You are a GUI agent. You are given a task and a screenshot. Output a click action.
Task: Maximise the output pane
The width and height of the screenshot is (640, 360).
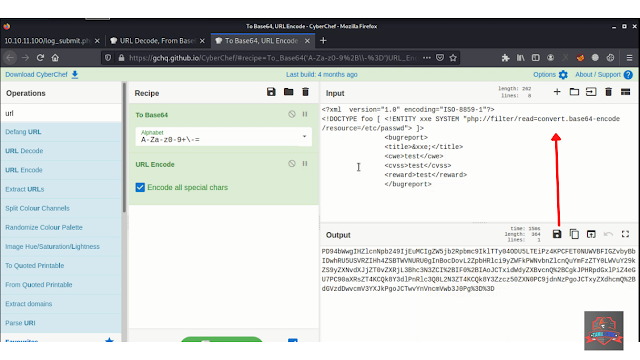tap(625, 234)
